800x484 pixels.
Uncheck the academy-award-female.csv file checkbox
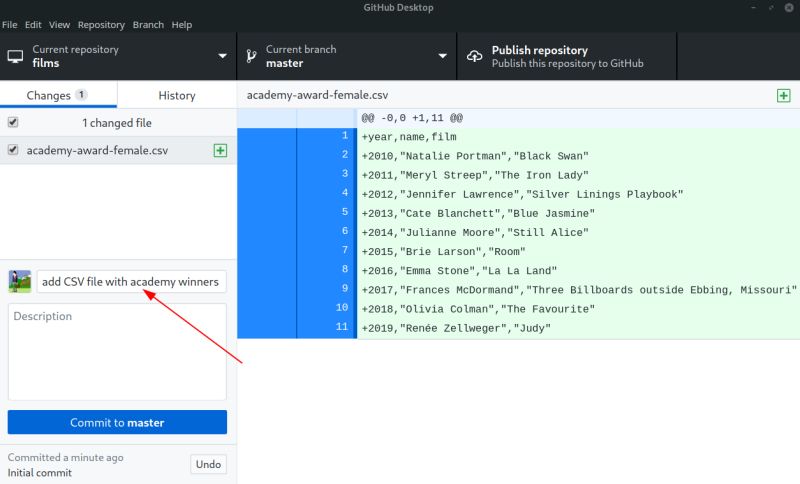(x=13, y=150)
